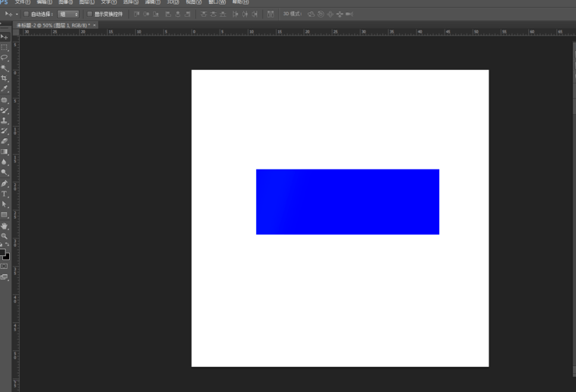Select the Crop tool
576x392 pixels.
[x=5, y=78]
